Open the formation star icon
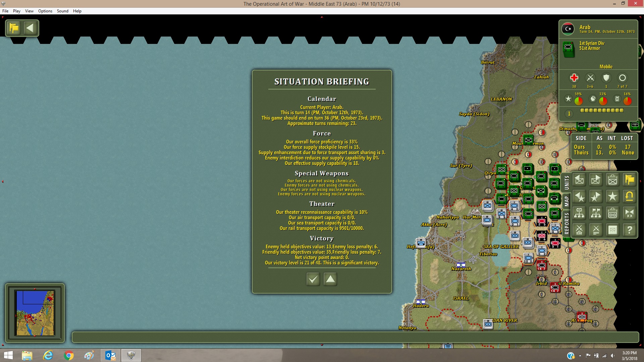This screenshot has height=362, width=644. point(613,197)
